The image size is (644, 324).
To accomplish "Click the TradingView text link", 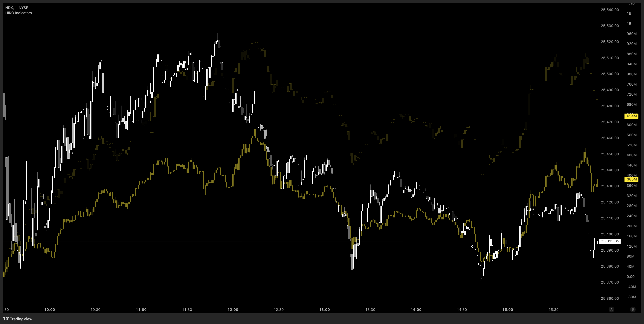I will coord(21,319).
